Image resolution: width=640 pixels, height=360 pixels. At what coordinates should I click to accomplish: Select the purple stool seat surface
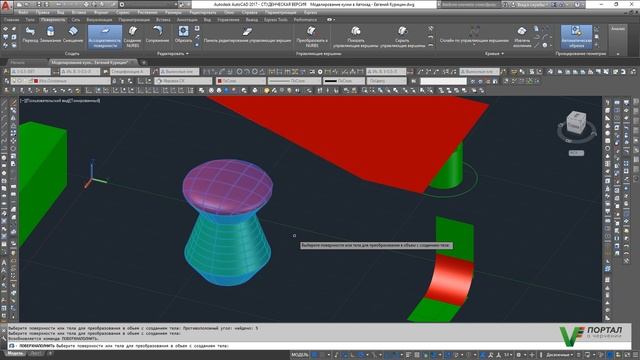(227, 186)
